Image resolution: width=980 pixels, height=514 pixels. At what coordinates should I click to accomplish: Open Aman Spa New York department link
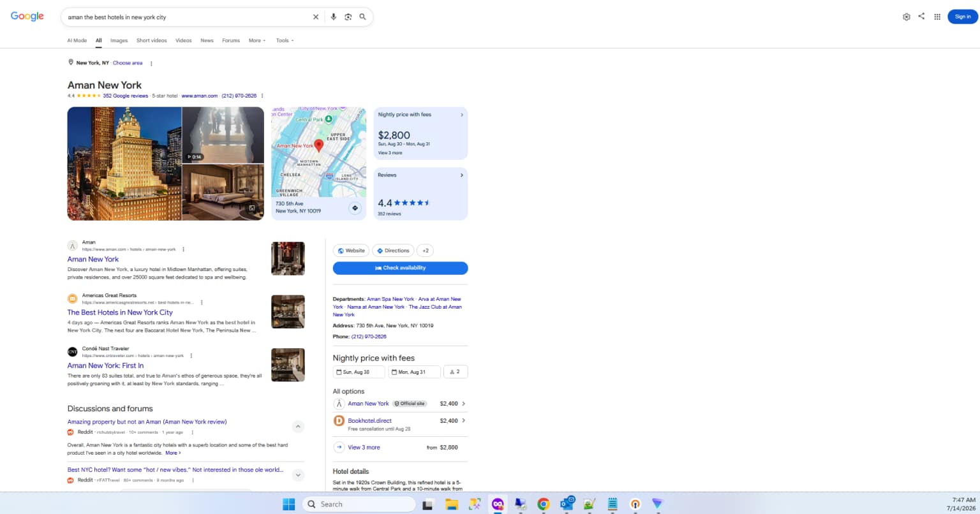click(390, 299)
